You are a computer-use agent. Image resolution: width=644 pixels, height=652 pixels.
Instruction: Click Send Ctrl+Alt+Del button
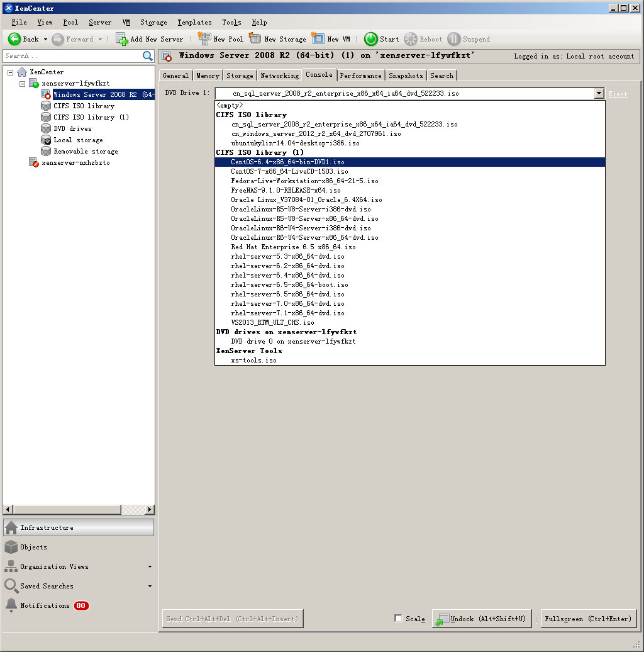[x=233, y=618]
